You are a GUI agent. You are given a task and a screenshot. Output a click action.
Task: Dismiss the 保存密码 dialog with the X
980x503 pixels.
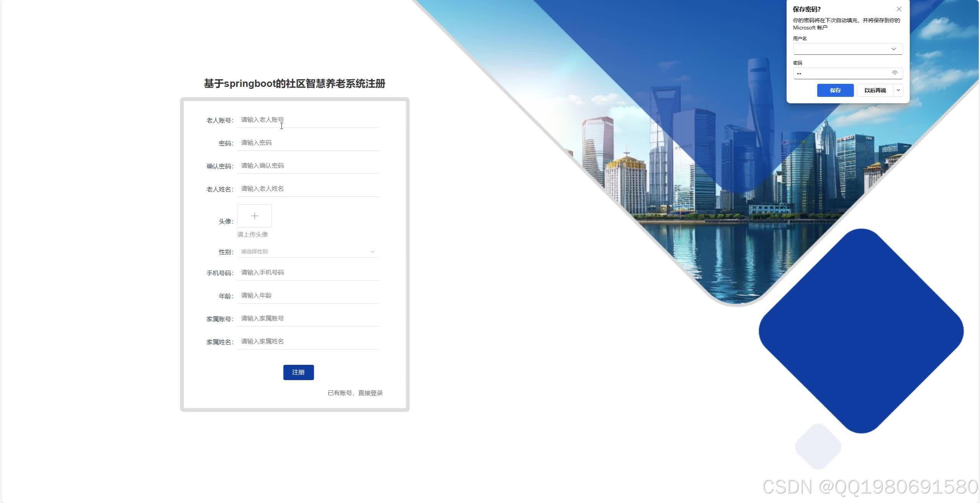899,9
